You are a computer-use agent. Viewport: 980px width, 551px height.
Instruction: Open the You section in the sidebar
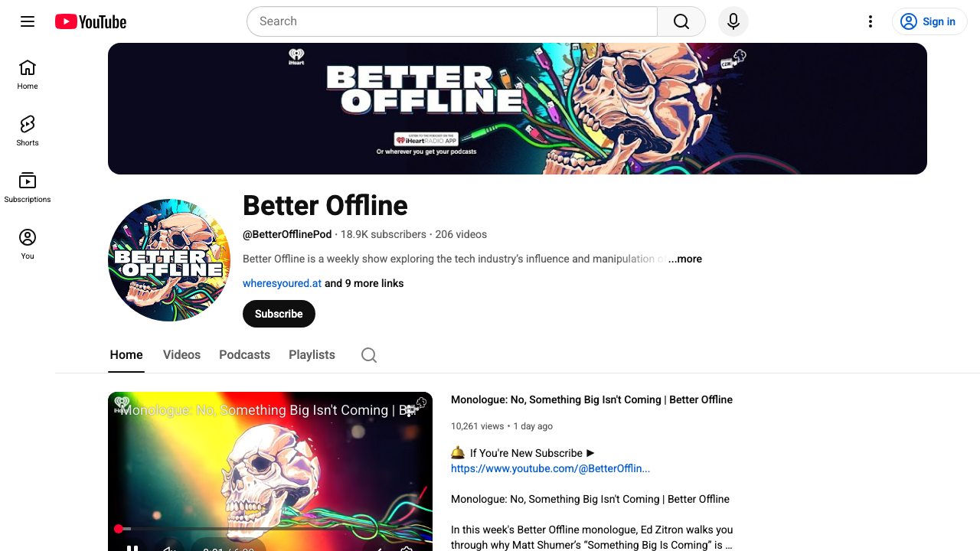click(28, 244)
